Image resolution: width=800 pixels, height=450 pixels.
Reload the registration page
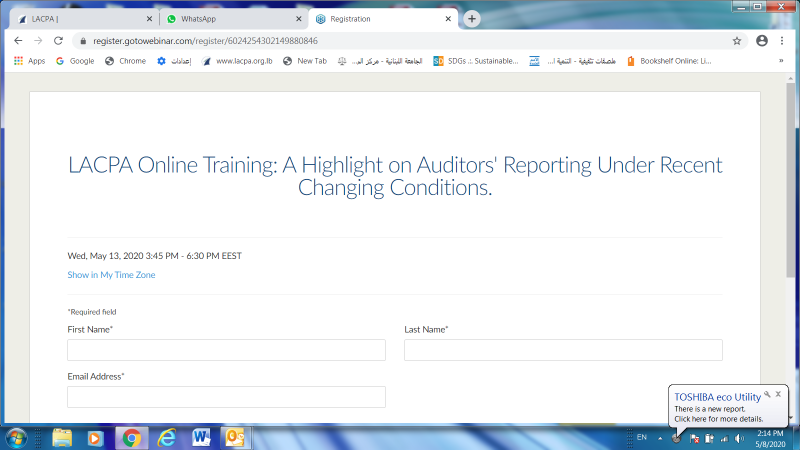click(58, 41)
